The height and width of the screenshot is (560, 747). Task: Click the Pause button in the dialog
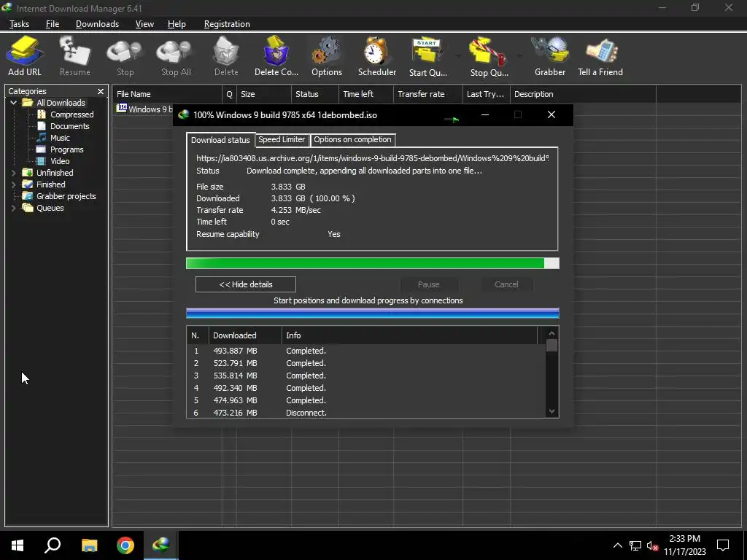point(429,284)
